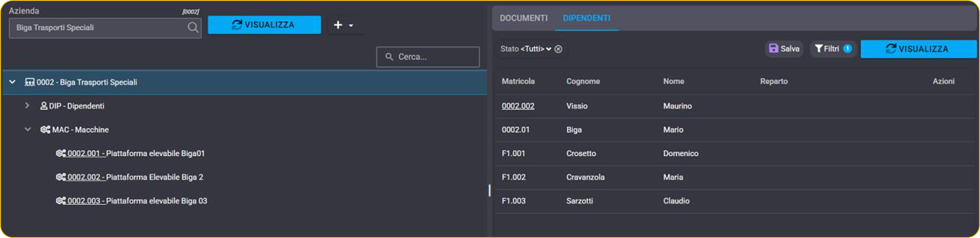980x238 pixels.
Task: Click the gear icon of Piattaforma elevabile Biga01
Action: pos(61,153)
